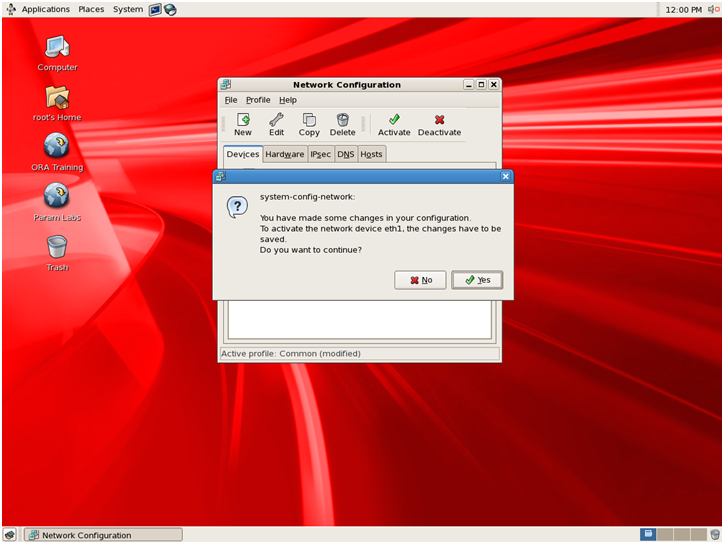Click the volume speaker icon
Screen dimensions: 724x544
pyautogui.click(x=714, y=9)
